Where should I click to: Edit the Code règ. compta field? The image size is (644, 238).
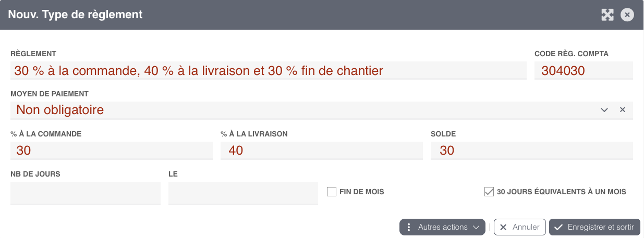tap(584, 70)
